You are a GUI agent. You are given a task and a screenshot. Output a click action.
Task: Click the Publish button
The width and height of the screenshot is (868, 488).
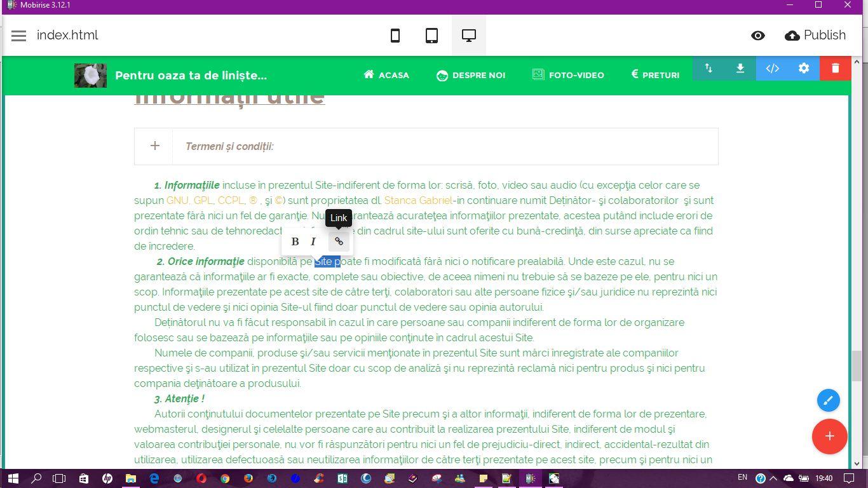click(815, 35)
